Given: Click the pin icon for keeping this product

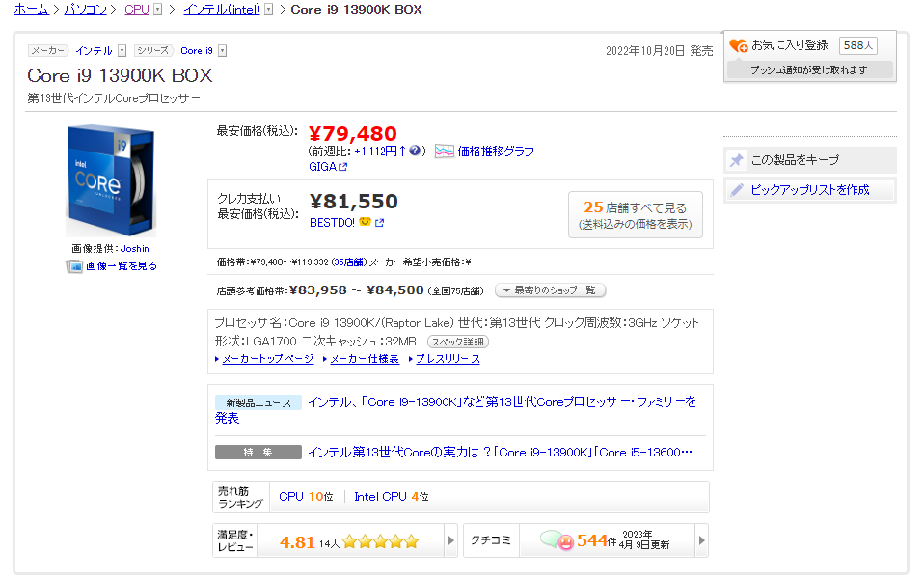Looking at the screenshot, I should pyautogui.click(x=737, y=160).
